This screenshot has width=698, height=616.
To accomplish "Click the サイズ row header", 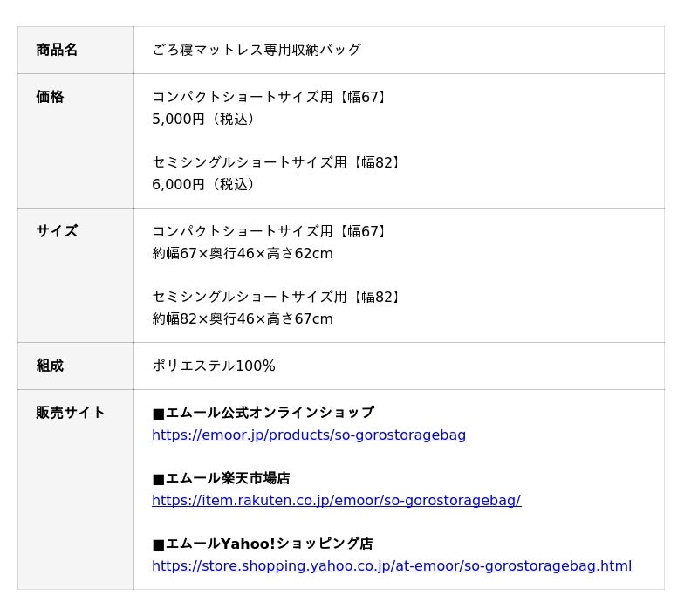I will coord(57,231).
